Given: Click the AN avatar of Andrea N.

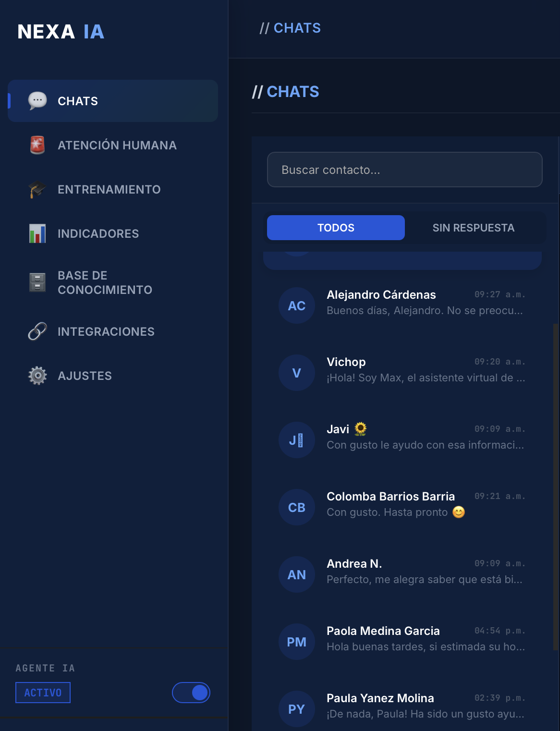Looking at the screenshot, I should tap(297, 574).
